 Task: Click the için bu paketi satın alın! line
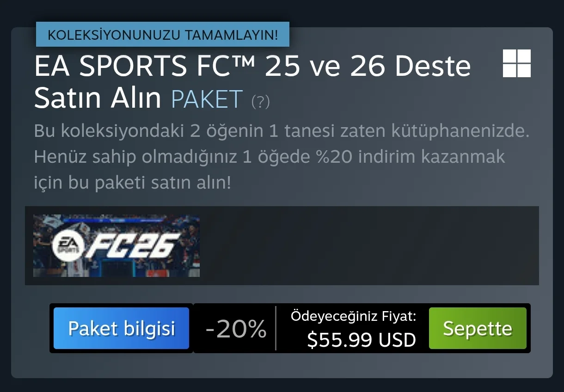132,183
